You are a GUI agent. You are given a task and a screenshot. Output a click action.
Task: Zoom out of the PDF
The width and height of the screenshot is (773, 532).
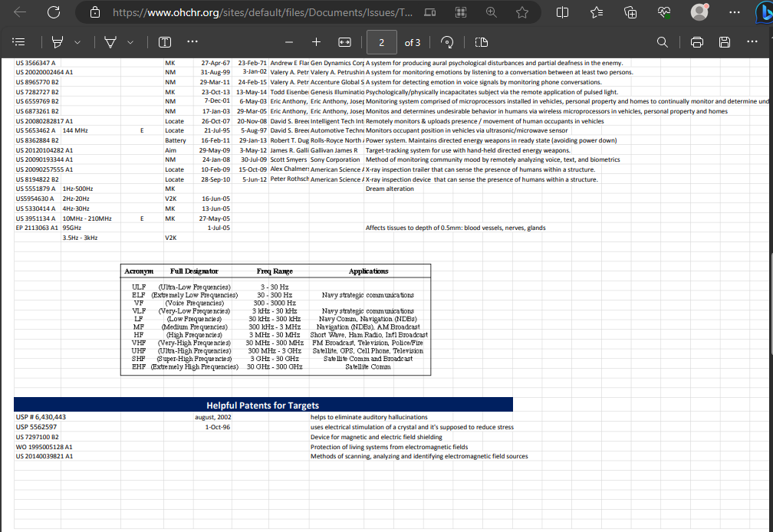pyautogui.click(x=289, y=42)
